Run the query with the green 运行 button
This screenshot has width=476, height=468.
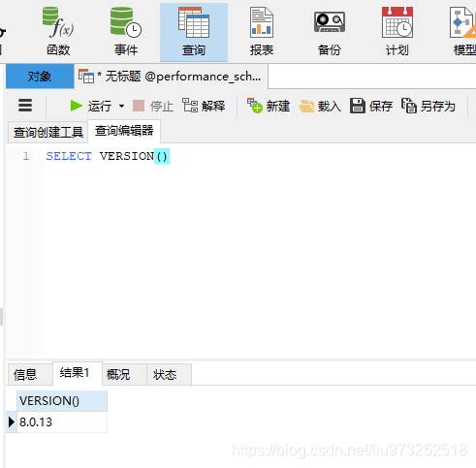tap(91, 106)
